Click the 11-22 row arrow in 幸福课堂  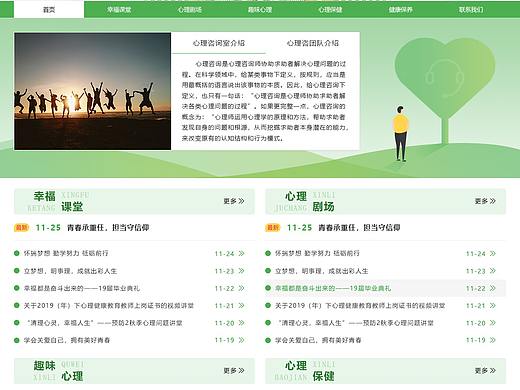pos(242,288)
